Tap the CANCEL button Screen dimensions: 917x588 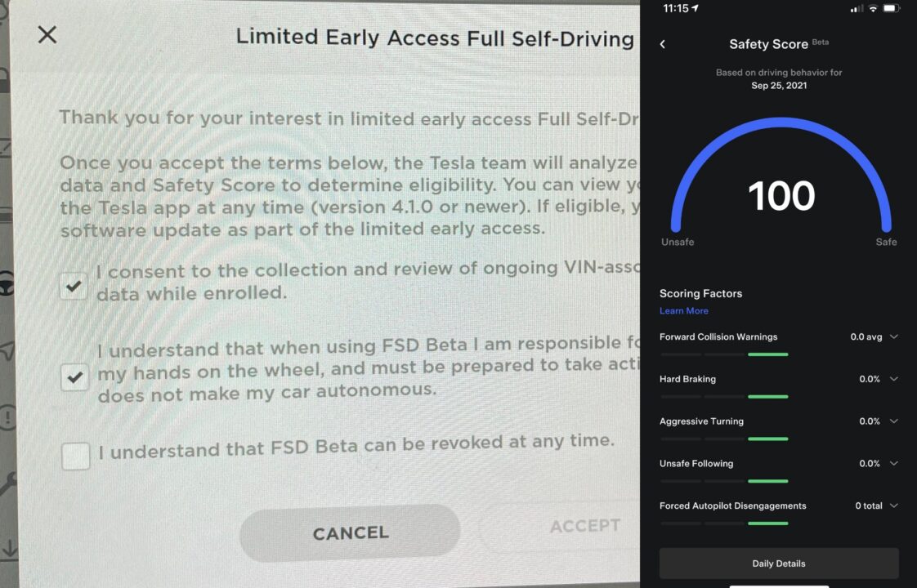[350, 533]
